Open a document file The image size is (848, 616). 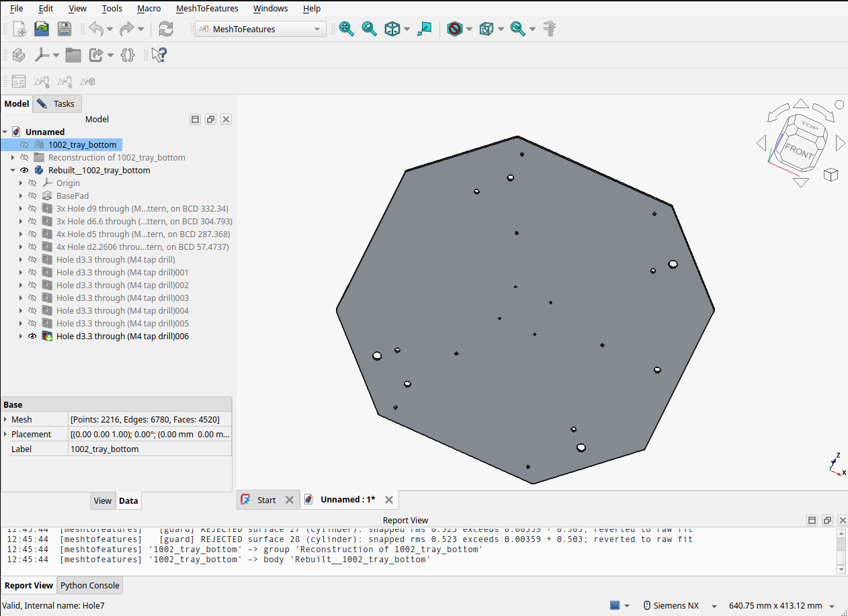click(42, 29)
